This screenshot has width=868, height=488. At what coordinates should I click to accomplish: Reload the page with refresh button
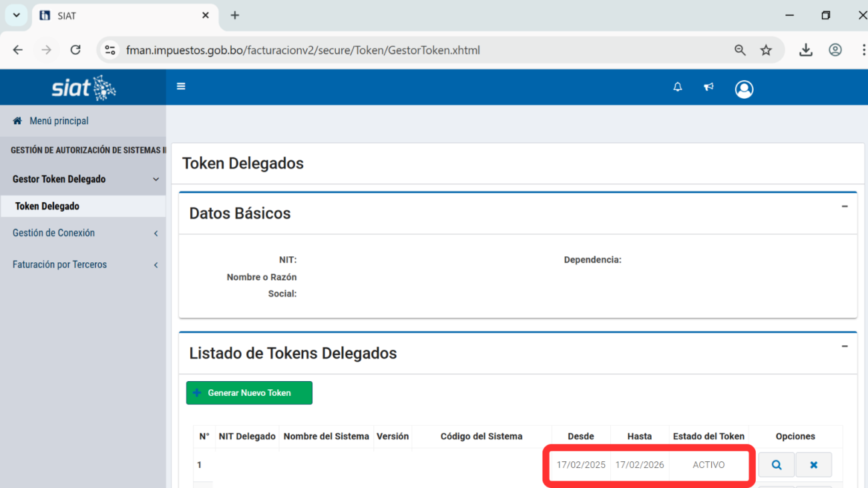click(x=75, y=50)
